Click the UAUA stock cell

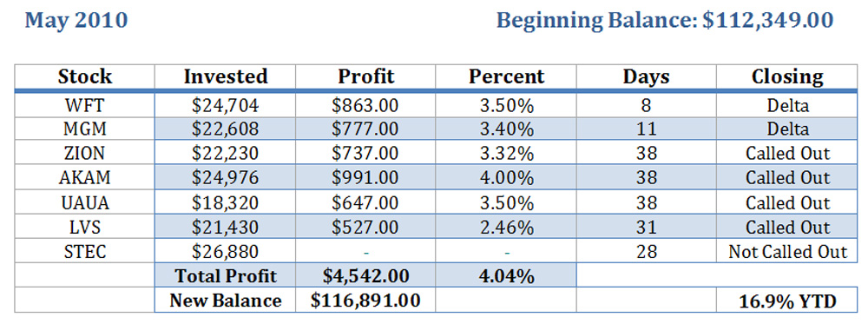(x=85, y=202)
